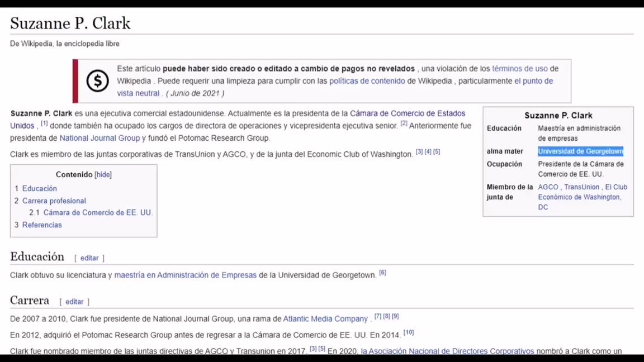Open the Atlantic Media Company link
Viewport: 644px width, 362px height.
coord(325,319)
